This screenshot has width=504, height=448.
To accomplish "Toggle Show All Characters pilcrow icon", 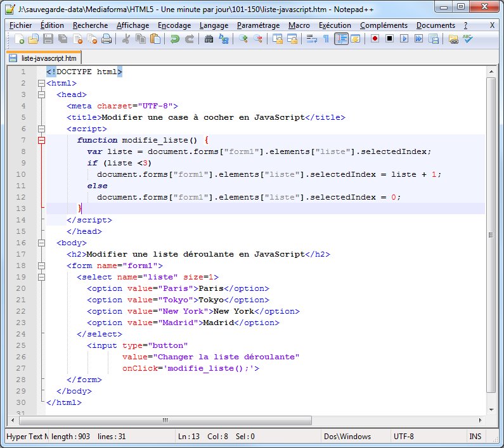I will [x=326, y=39].
